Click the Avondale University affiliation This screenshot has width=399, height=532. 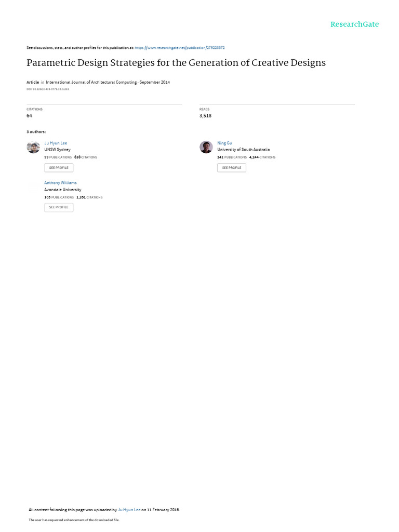[63, 190]
